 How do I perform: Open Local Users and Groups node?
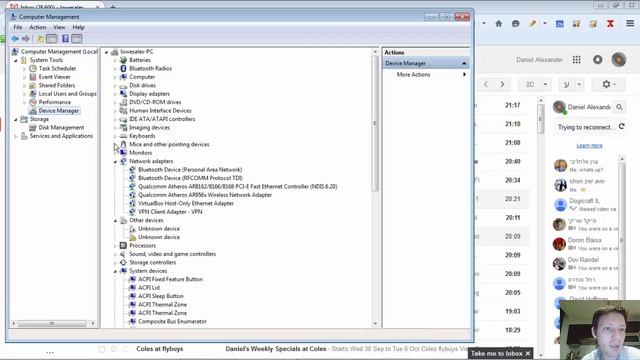tap(67, 94)
